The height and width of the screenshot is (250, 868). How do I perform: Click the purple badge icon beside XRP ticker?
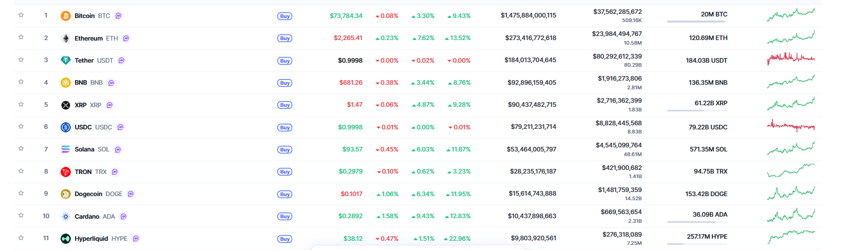(x=110, y=105)
